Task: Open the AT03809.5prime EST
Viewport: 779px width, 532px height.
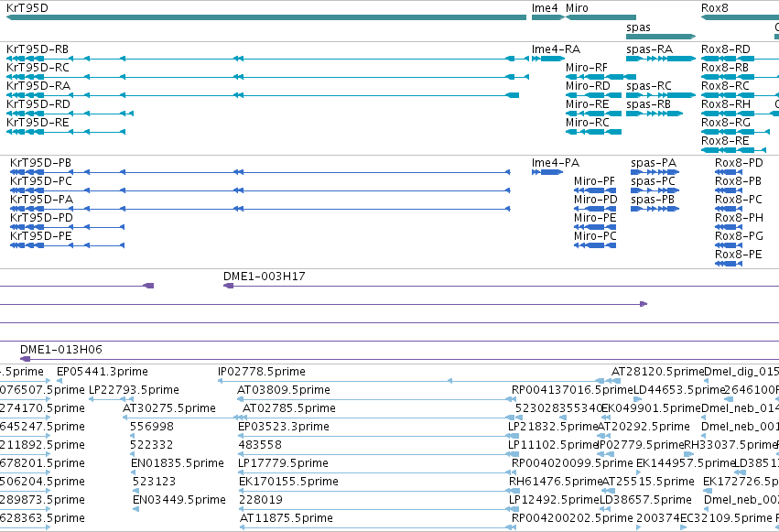Action: click(x=284, y=390)
